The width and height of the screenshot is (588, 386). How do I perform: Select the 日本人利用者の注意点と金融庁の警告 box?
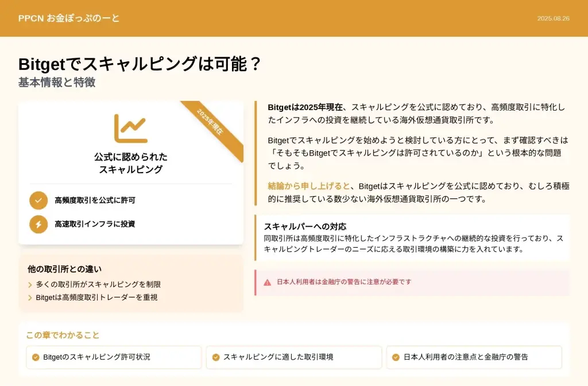pos(474,357)
